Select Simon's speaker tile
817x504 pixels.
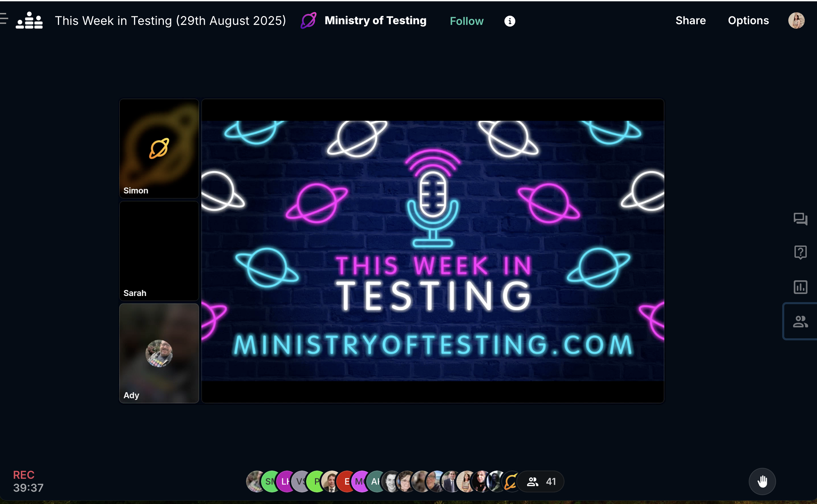coord(159,149)
